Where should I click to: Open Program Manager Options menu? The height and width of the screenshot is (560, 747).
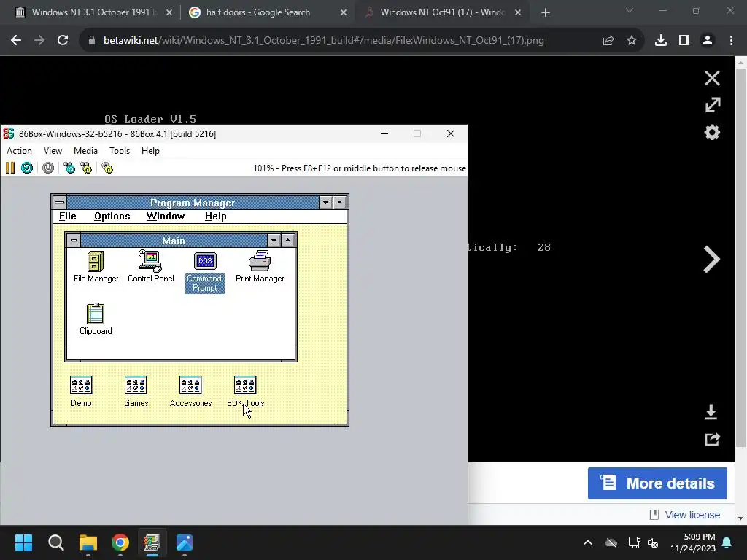[x=112, y=216]
